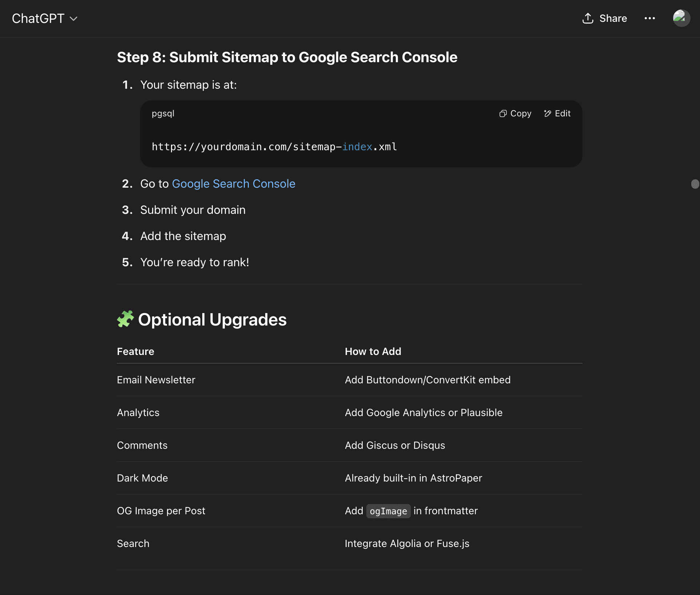Click the scrollbar thumb on the right
The height and width of the screenshot is (595, 700).
(x=695, y=184)
